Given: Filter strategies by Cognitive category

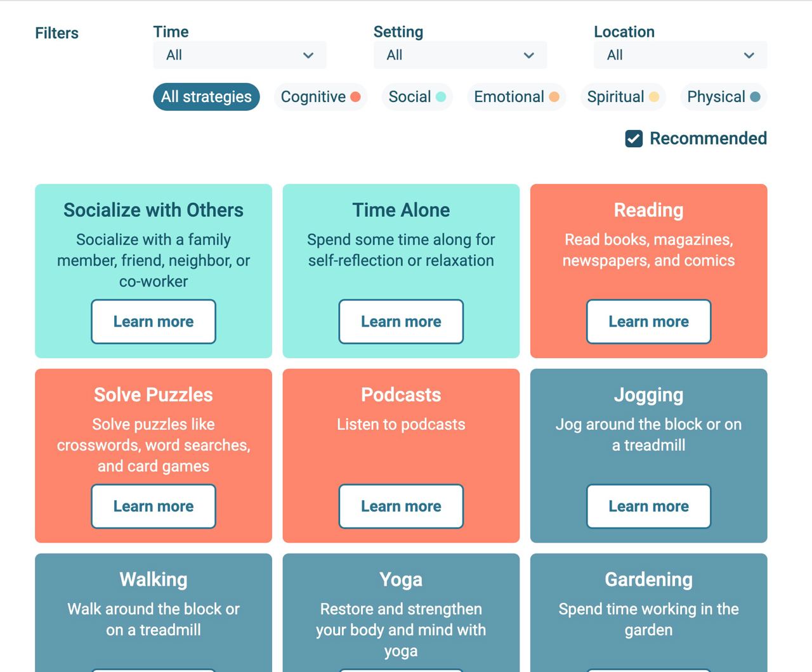Looking at the screenshot, I should pos(313,97).
